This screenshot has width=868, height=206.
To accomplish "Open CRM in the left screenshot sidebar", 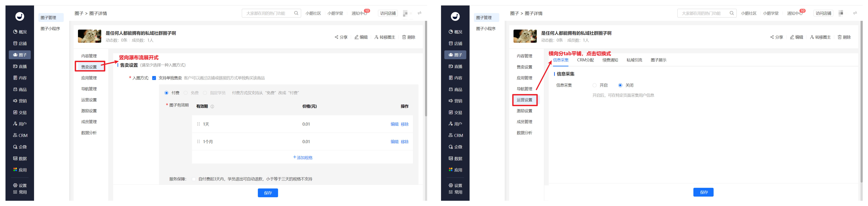I will pyautogui.click(x=20, y=135).
